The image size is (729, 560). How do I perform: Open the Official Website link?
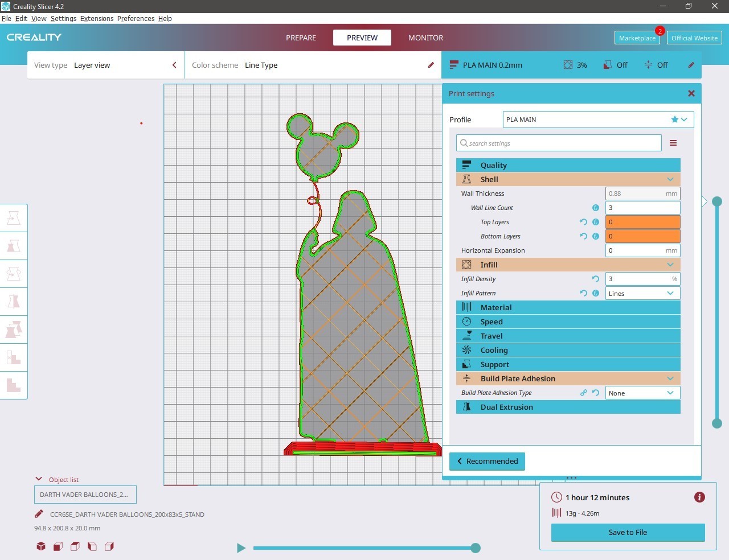click(694, 38)
